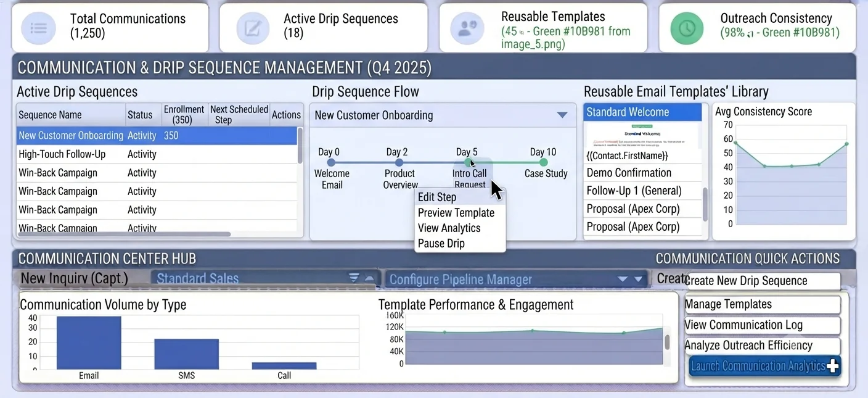868x398 pixels.
Task: Select the Day 0 Welcome Email step node
Action: tap(331, 163)
